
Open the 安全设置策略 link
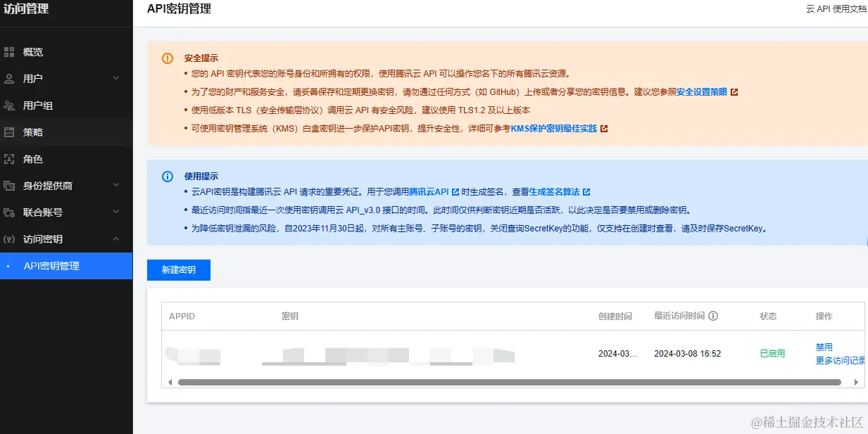(703, 91)
